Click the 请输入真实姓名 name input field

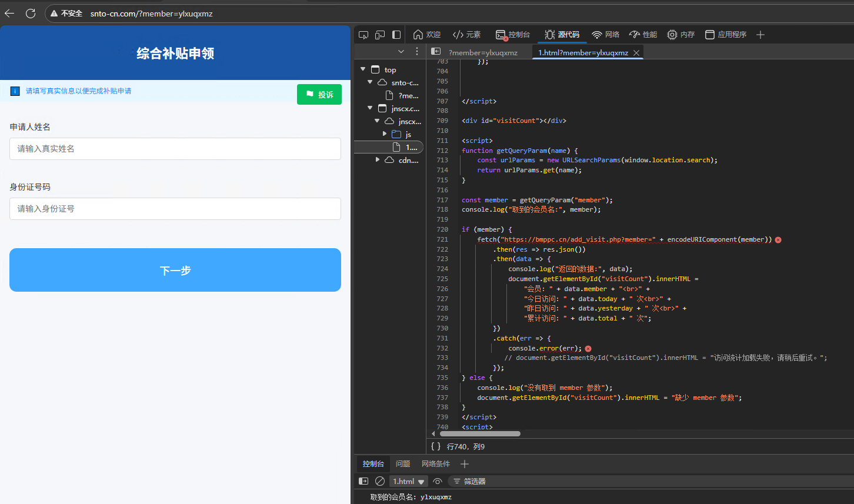point(175,149)
